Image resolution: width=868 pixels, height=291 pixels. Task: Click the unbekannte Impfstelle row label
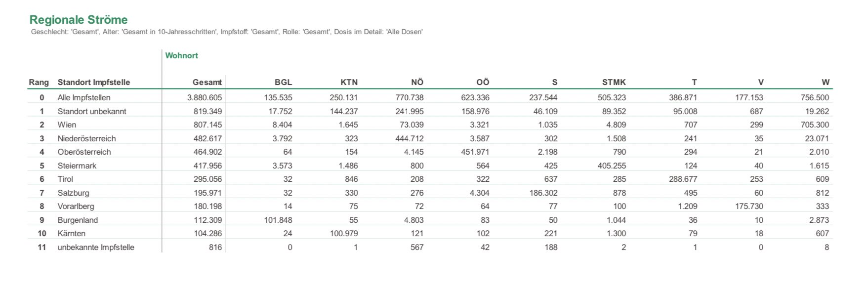coord(96,247)
